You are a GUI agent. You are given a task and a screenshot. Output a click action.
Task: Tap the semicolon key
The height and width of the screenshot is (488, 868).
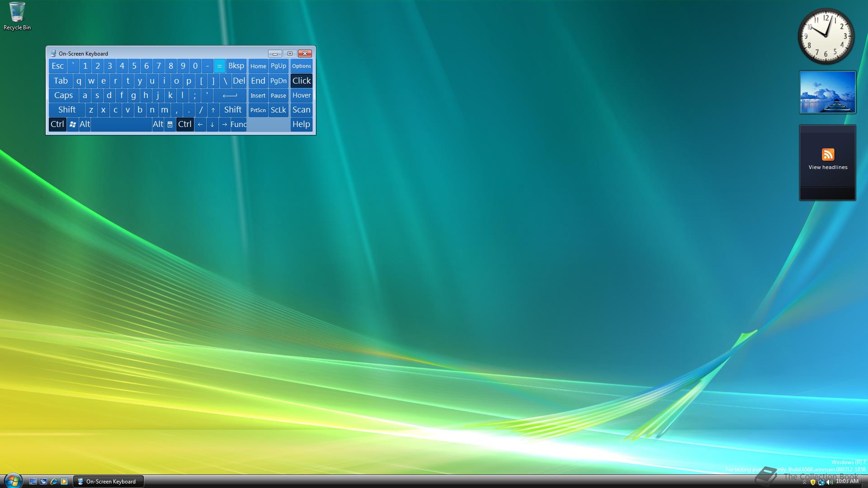pyautogui.click(x=194, y=95)
